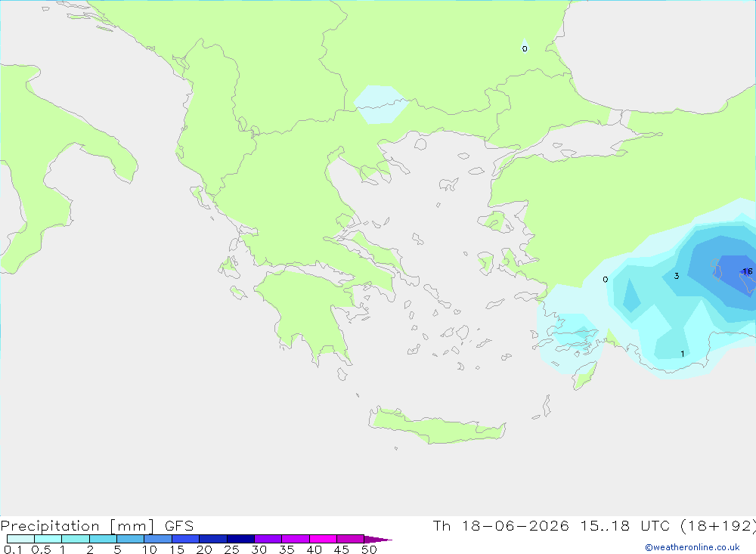Click the 35–40 mm purple legend swatch
The height and width of the screenshot is (554, 756).
[x=296, y=539]
